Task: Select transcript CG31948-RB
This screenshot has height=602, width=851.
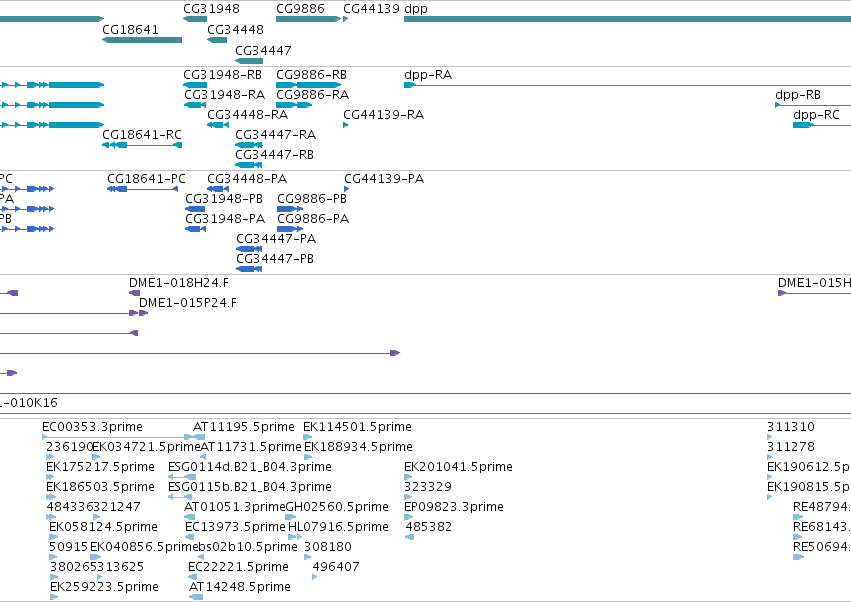Action: 195,85
